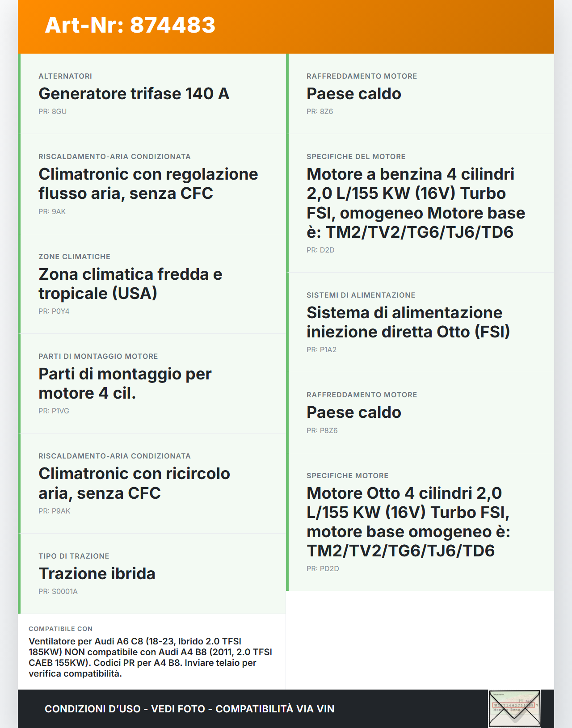This screenshot has width=572, height=728.
Task: Click Sistema di alimentazione iniezione diretta Otto
Action: 408,322
